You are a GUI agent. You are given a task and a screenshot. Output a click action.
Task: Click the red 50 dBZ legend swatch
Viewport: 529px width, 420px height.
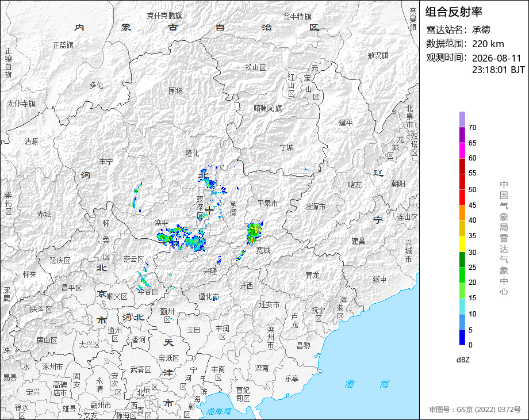pyautogui.click(x=462, y=182)
